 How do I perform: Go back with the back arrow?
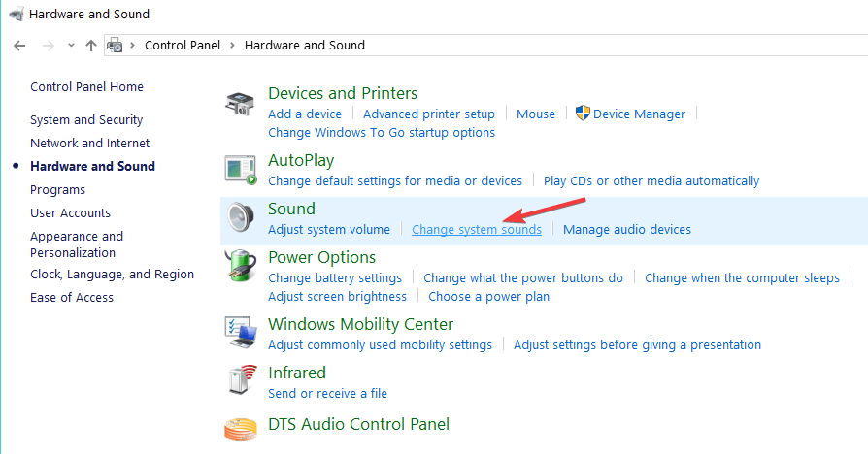coord(19,46)
